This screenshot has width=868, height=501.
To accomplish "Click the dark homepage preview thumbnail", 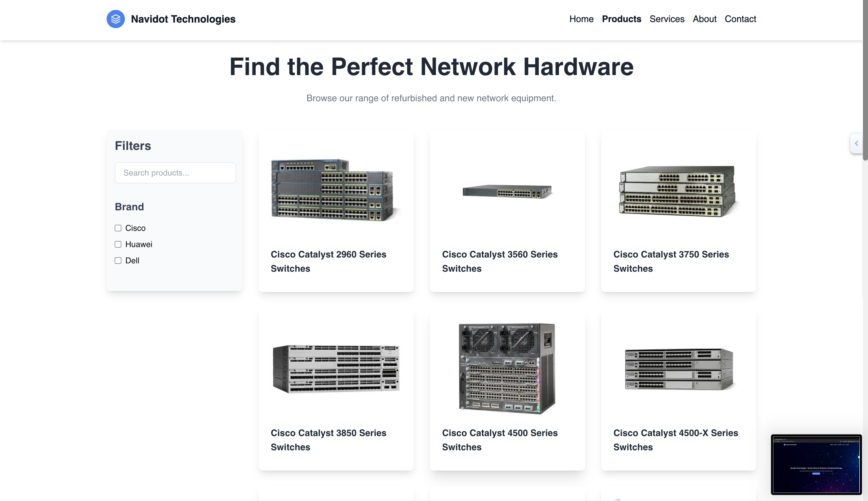I will [816, 464].
